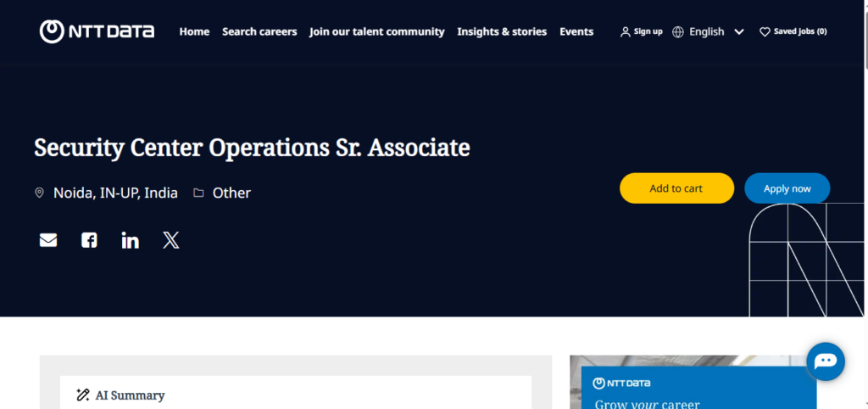The width and height of the screenshot is (868, 409).
Task: Share job on LinkedIn
Action: point(130,240)
